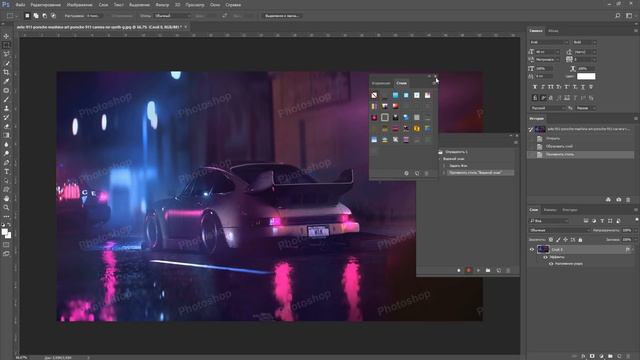Select the Clone Stamp tool
The width and height of the screenshot is (640, 360).
(x=6, y=109)
